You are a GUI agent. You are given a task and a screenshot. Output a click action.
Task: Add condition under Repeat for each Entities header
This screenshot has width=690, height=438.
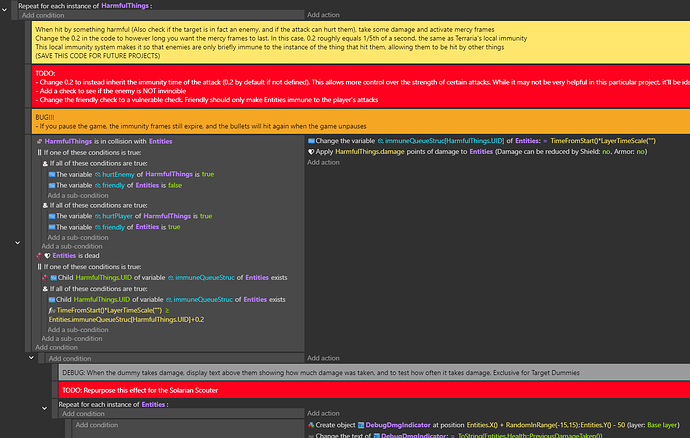(83, 413)
